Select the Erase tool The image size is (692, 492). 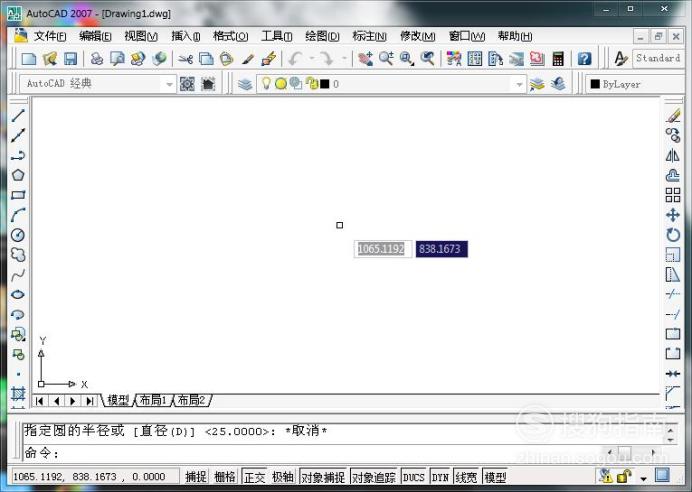(673, 116)
